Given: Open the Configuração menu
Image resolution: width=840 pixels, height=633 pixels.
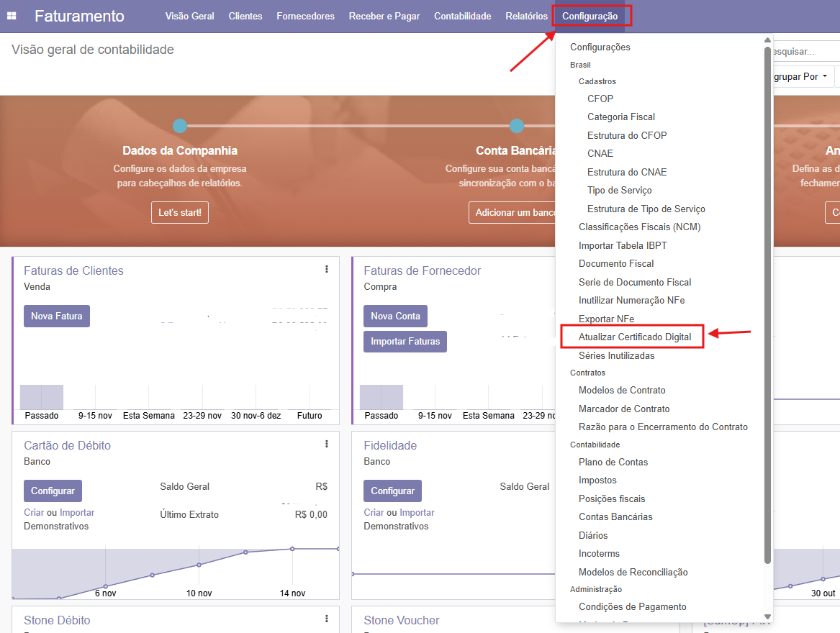Looking at the screenshot, I should [590, 16].
